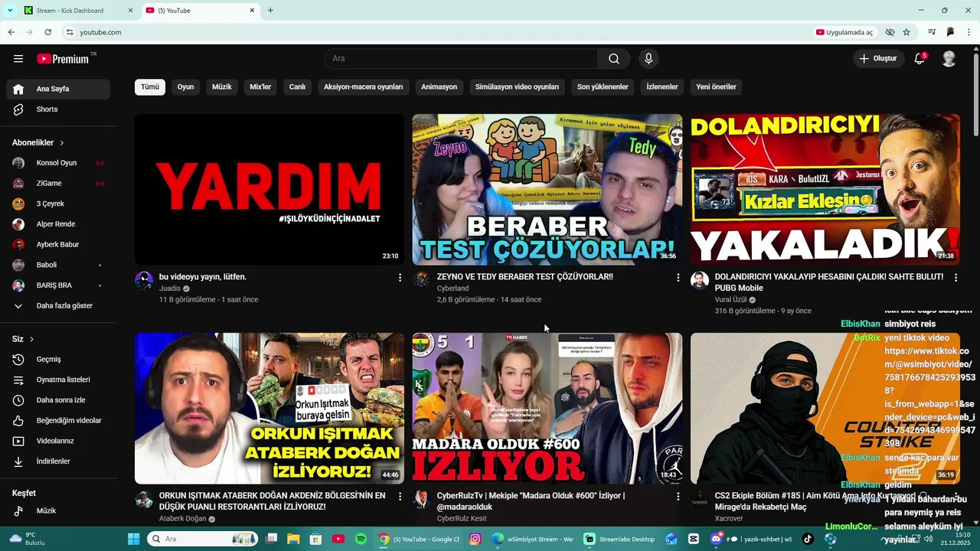Open the browser media controls icon
The height and width of the screenshot is (551, 980).
pyautogui.click(x=932, y=32)
